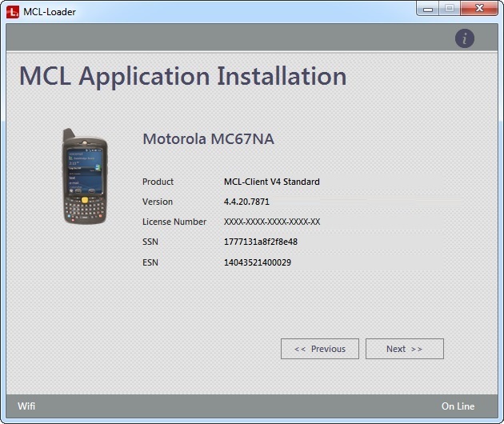Select the Motorola MC67NA device name

coord(208,139)
